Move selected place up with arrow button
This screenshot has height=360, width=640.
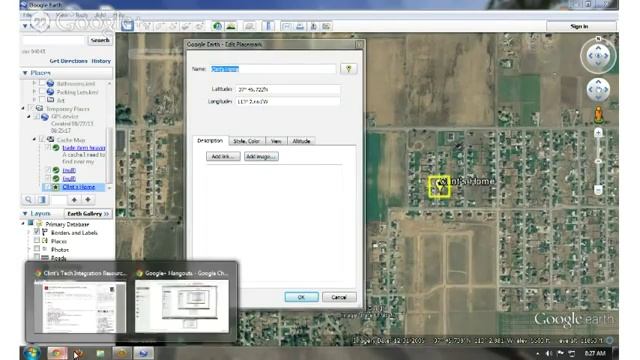tap(74, 200)
